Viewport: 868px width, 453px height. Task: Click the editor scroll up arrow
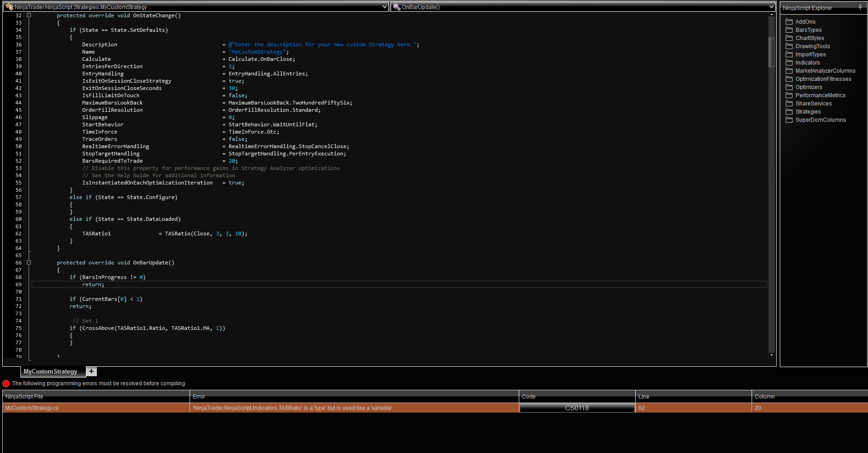(x=771, y=15)
